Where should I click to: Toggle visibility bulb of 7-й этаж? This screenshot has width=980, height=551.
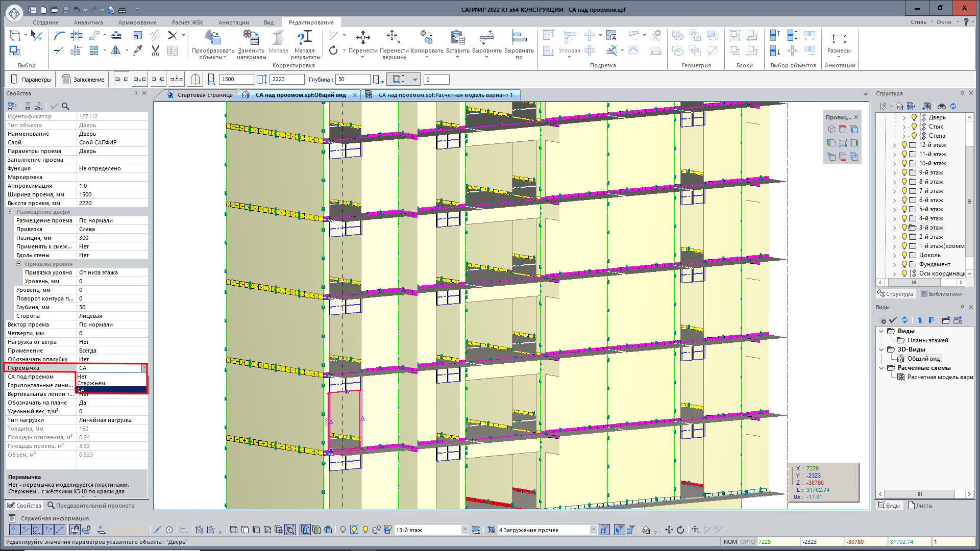click(904, 191)
